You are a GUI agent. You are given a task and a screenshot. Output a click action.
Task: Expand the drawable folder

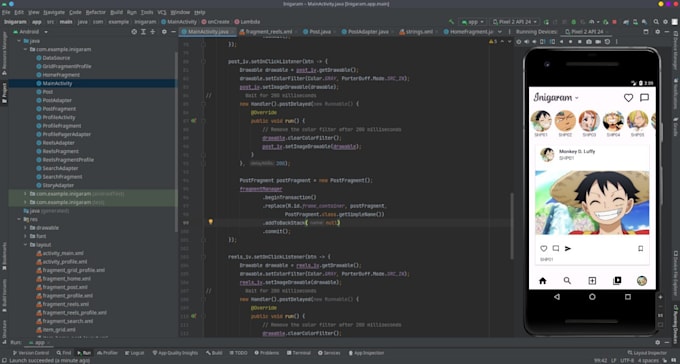25,228
